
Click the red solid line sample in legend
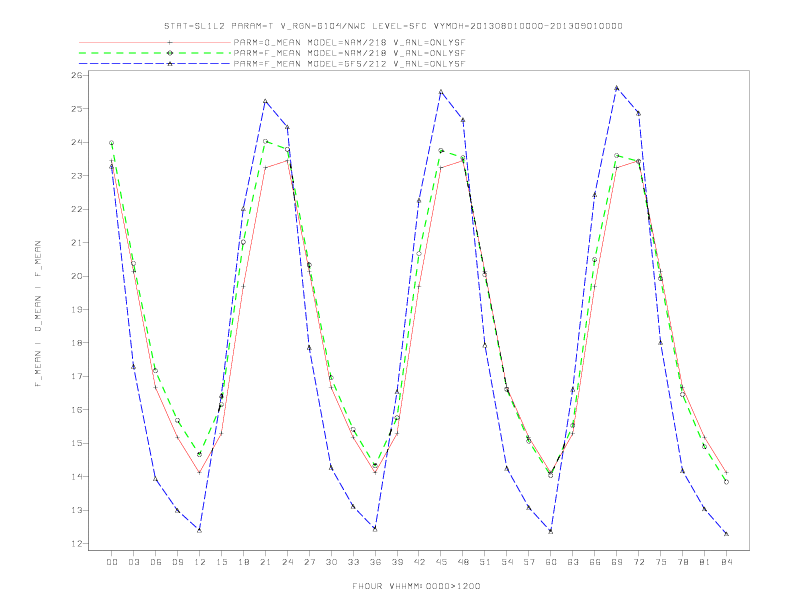coord(155,43)
